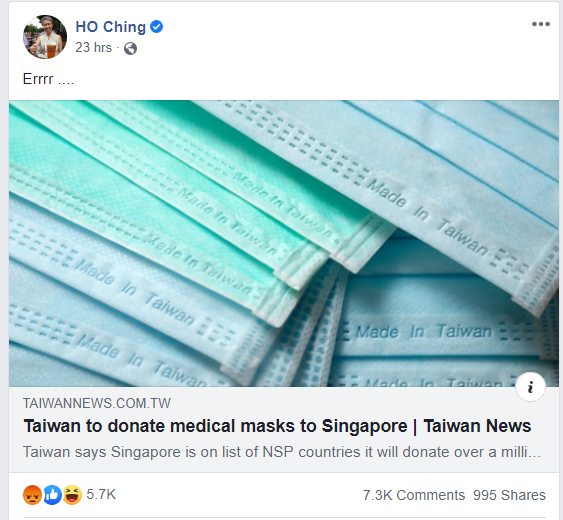Screen dimensions: 563x520
Task: Open the Made In Taiwan masks image
Action: point(284,243)
